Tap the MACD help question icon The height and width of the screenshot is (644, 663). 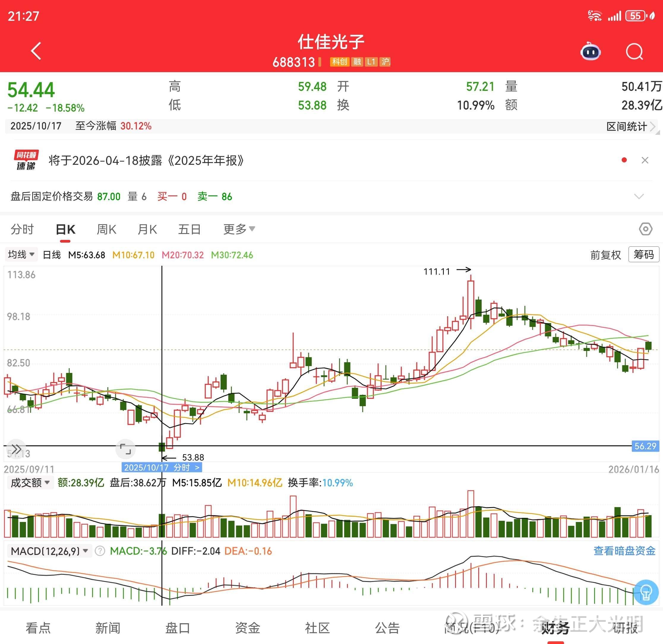click(100, 551)
